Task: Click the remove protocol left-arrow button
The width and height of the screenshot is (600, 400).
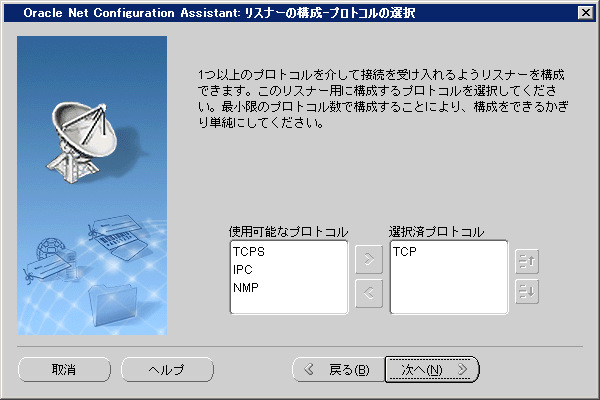Action: pyautogui.click(x=368, y=293)
